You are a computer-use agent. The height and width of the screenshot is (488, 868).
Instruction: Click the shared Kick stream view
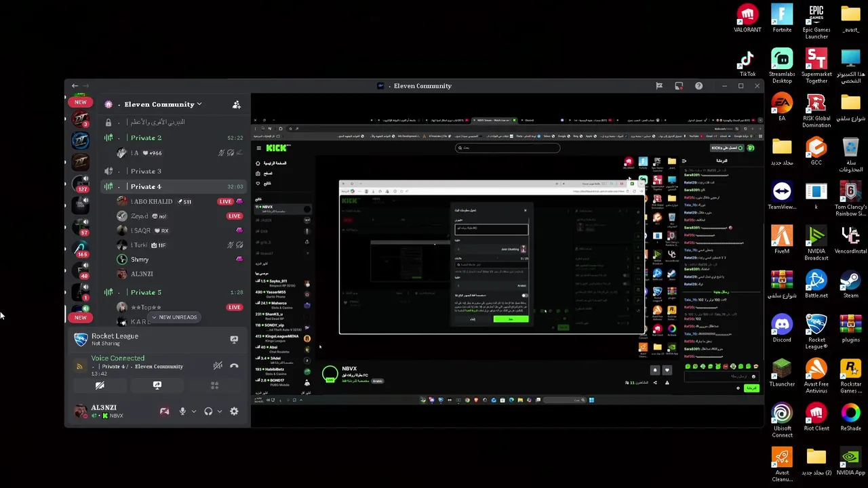coord(507,262)
